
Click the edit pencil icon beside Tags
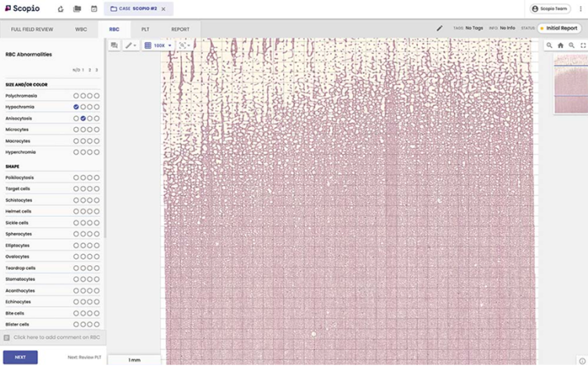point(440,28)
